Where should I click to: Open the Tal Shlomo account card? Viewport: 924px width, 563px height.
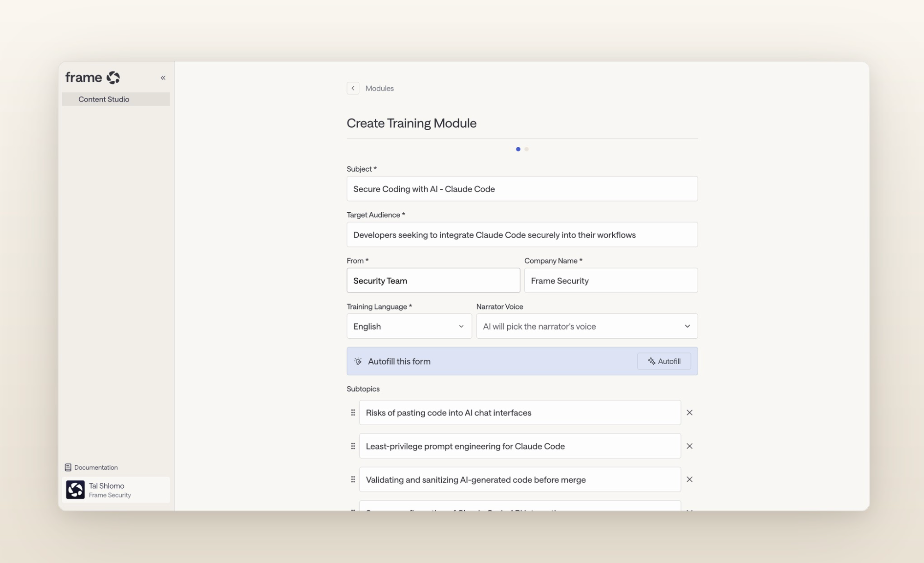(116, 490)
